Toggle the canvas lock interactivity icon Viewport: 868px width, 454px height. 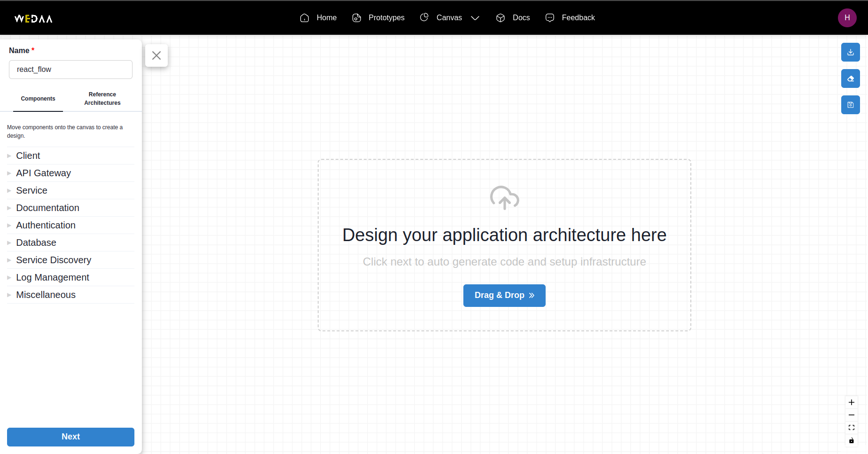pyautogui.click(x=852, y=440)
